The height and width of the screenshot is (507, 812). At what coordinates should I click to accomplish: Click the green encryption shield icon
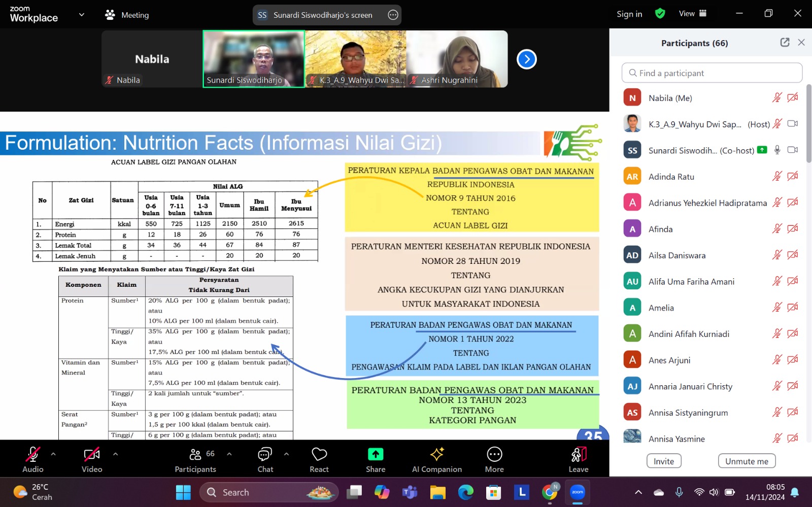660,14
